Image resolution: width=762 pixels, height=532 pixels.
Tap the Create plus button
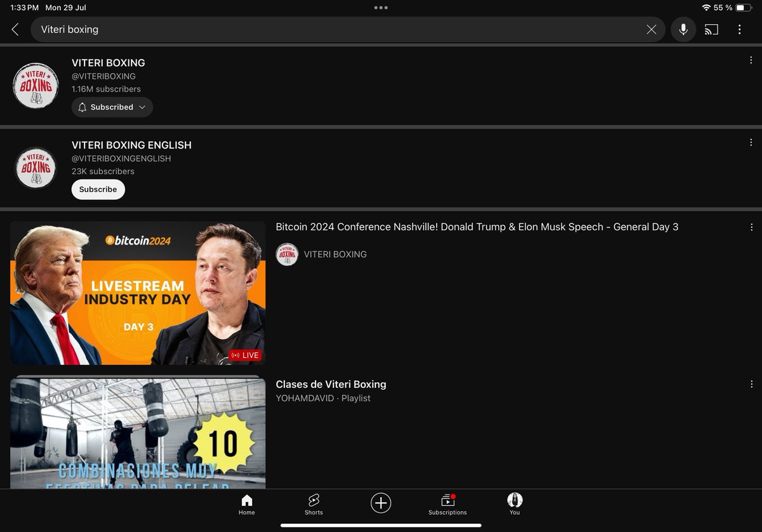381,503
